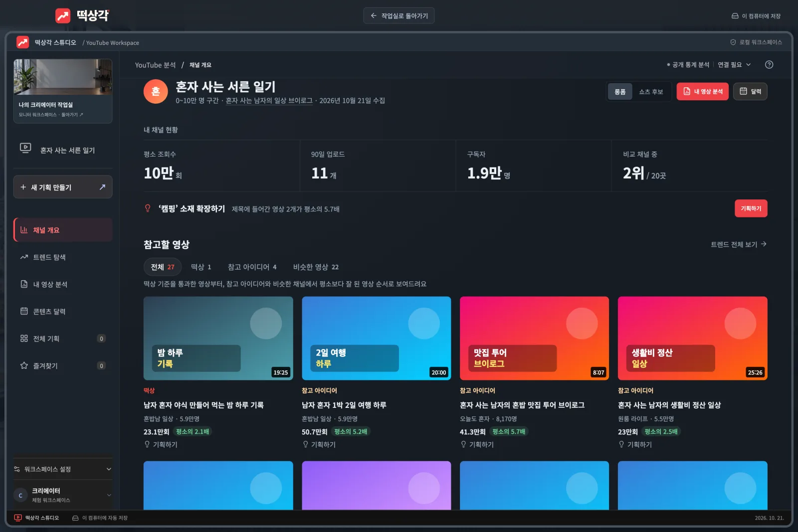Switch to the 롱폼 toggle
The height and width of the screenshot is (532, 798).
(x=620, y=92)
